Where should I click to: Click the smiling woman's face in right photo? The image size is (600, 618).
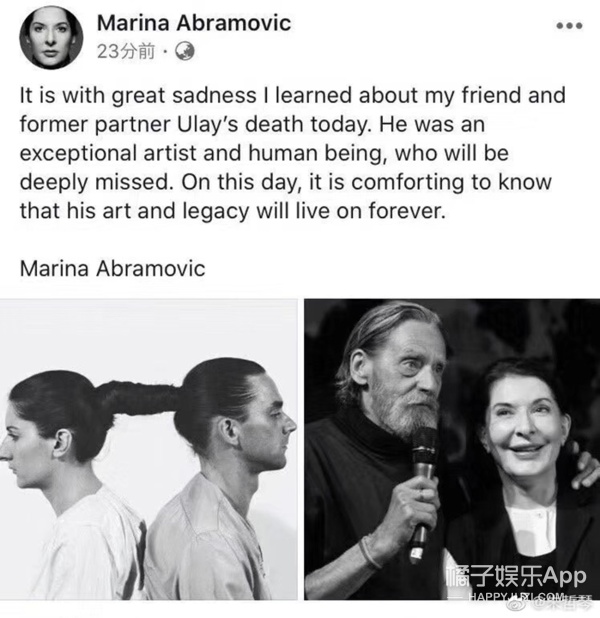[x=524, y=424]
